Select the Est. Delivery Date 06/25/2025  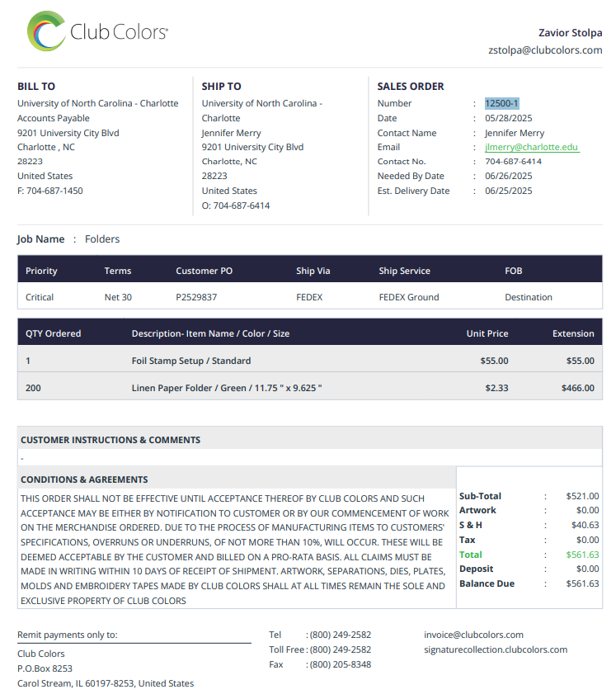pyautogui.click(x=509, y=191)
